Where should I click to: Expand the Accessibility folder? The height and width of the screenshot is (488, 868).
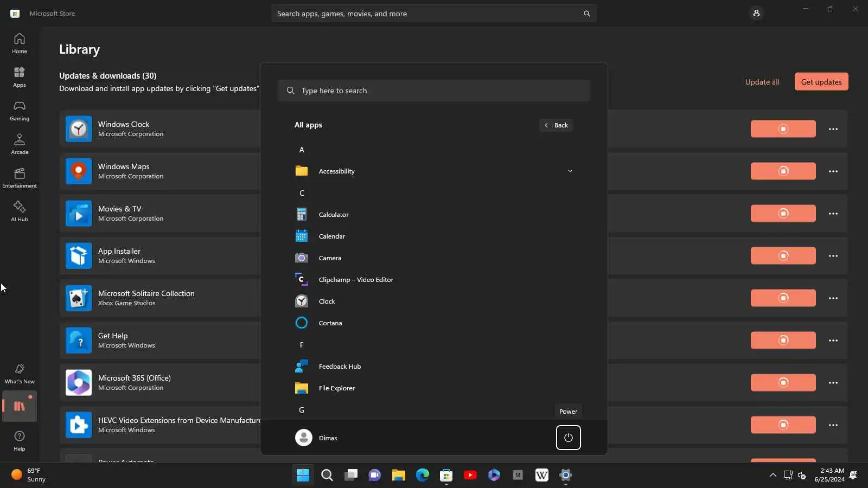(x=434, y=171)
